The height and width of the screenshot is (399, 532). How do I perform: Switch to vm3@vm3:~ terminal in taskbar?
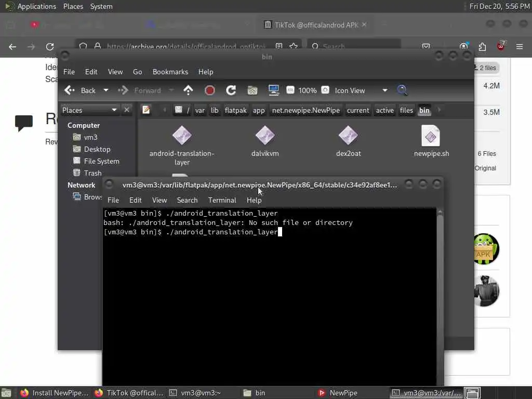(195, 393)
